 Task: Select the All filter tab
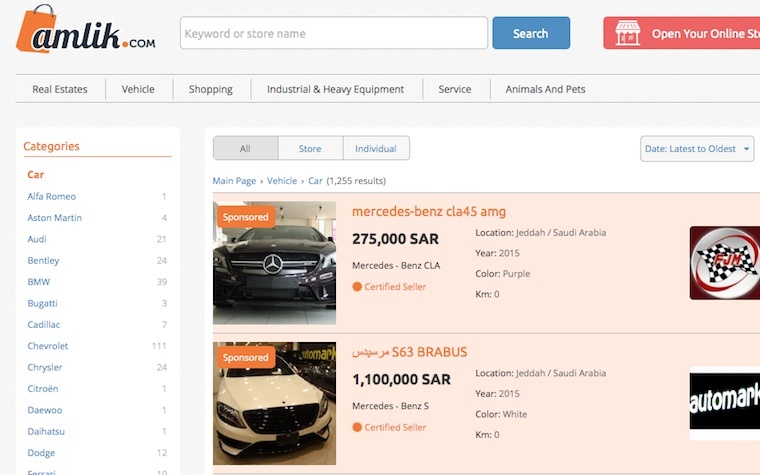pyautogui.click(x=246, y=149)
